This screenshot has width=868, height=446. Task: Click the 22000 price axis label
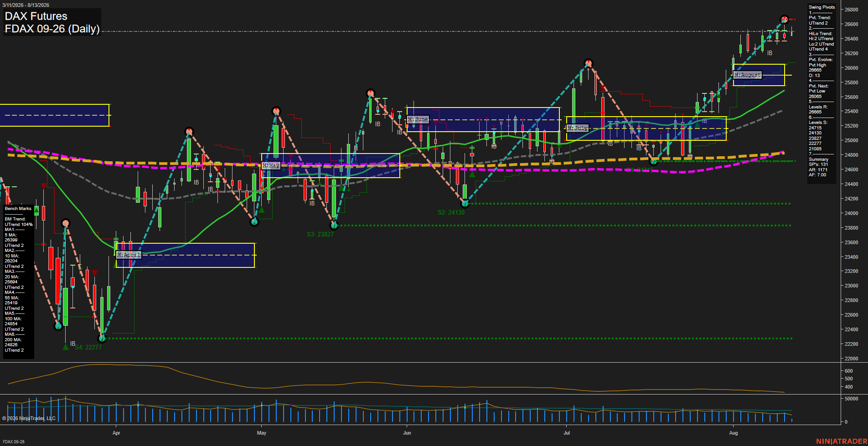tap(851, 359)
